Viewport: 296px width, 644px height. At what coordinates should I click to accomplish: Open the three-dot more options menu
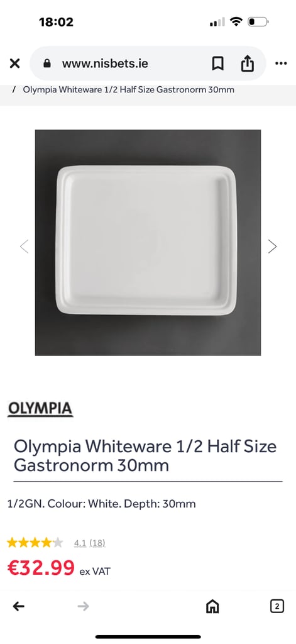point(281,64)
